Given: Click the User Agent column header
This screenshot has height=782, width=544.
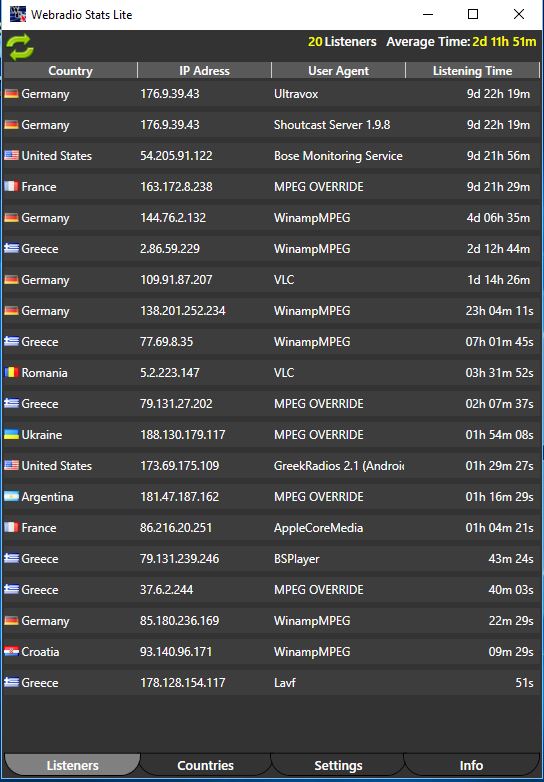Looking at the screenshot, I should pos(339,70).
